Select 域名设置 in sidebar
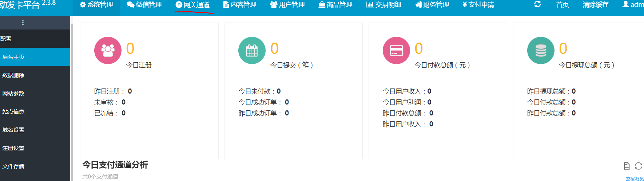The height and width of the screenshot is (181, 644). (x=35, y=130)
